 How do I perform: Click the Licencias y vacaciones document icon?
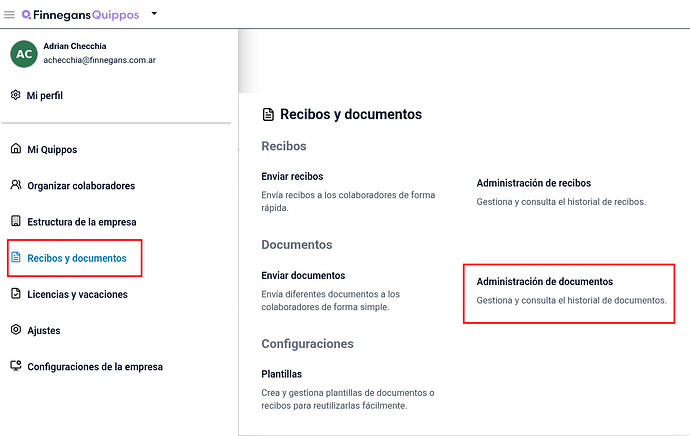[16, 293]
